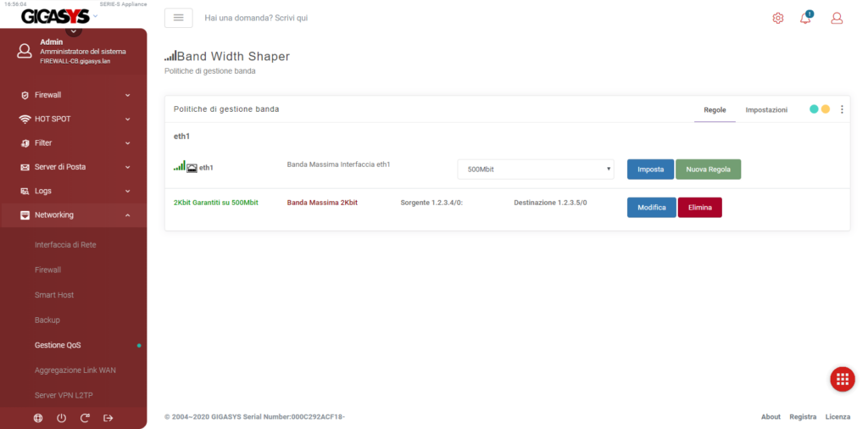
Task: Click the globe icon in sidebar footer
Action: pos(37,418)
